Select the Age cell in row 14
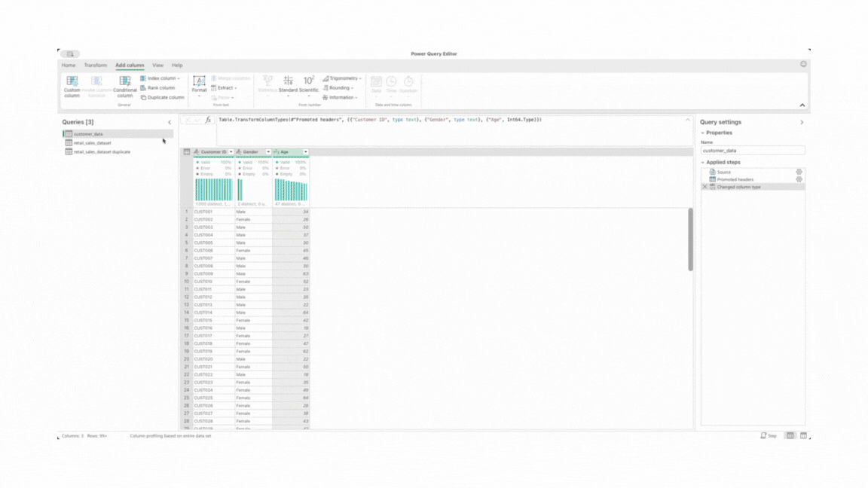The height and width of the screenshot is (488, 868). (291, 313)
